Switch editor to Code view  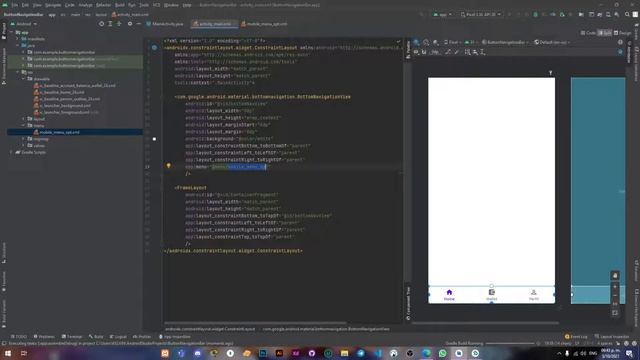click(x=588, y=33)
